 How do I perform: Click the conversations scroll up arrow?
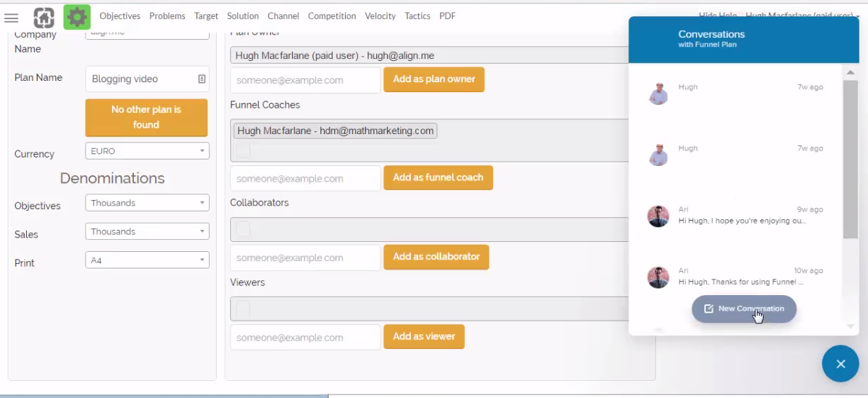point(850,72)
